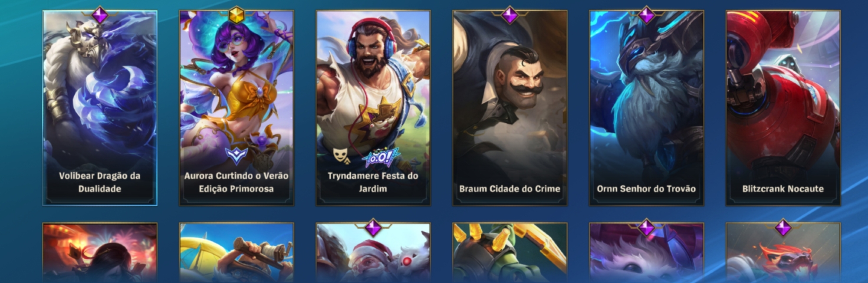Click the gold gem above Aurora card
868x283 pixels.
237,15
